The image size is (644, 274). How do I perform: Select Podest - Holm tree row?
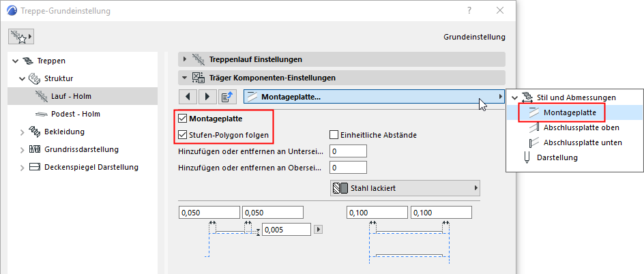coord(83,114)
